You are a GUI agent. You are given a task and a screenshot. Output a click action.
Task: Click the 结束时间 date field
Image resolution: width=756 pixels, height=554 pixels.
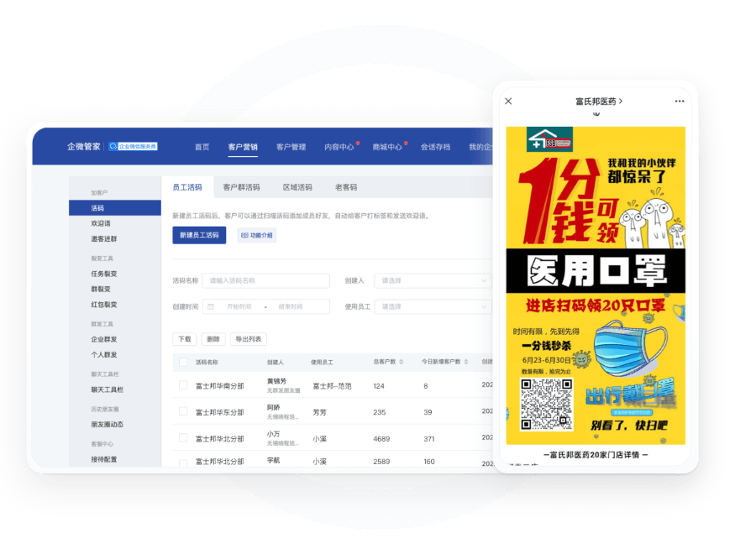[291, 306]
